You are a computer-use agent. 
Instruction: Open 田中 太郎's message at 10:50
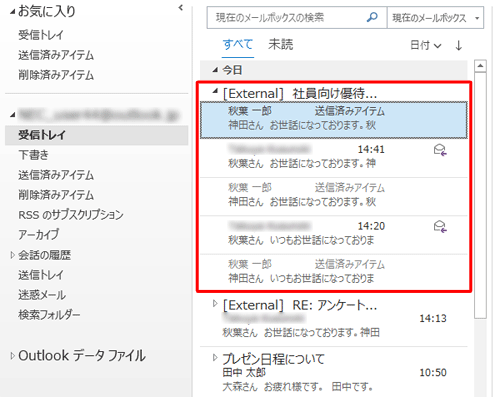(334, 373)
